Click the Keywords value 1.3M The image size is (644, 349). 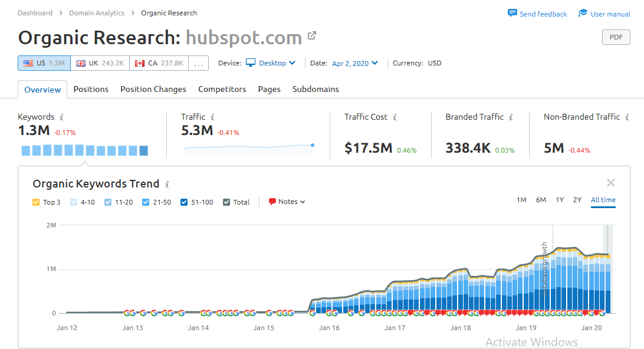[x=34, y=130]
